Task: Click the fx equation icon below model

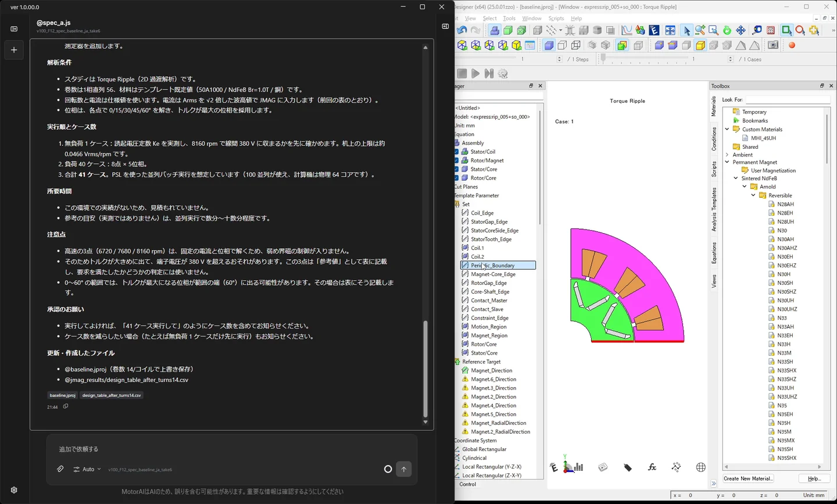Action: pos(652,467)
